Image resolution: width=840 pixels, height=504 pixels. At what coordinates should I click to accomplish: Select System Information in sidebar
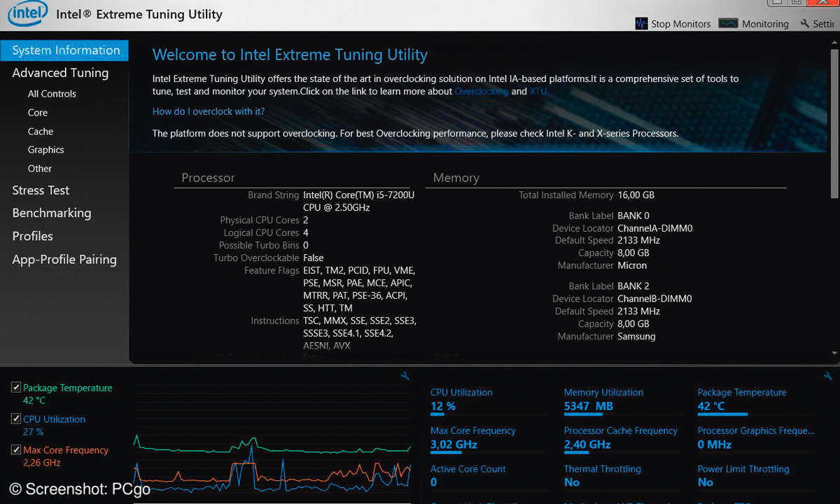coord(64,50)
